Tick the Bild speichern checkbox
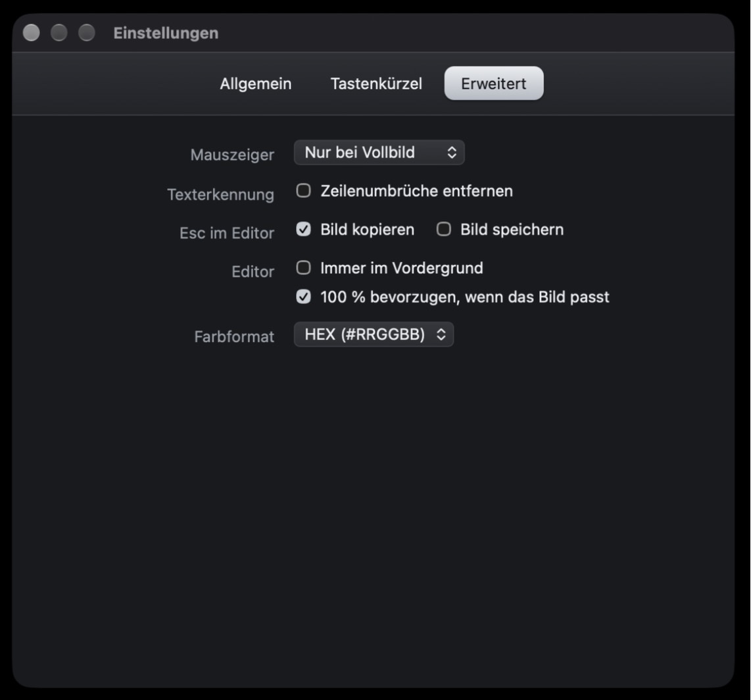Viewport: 751px width, 700px height. coord(443,230)
